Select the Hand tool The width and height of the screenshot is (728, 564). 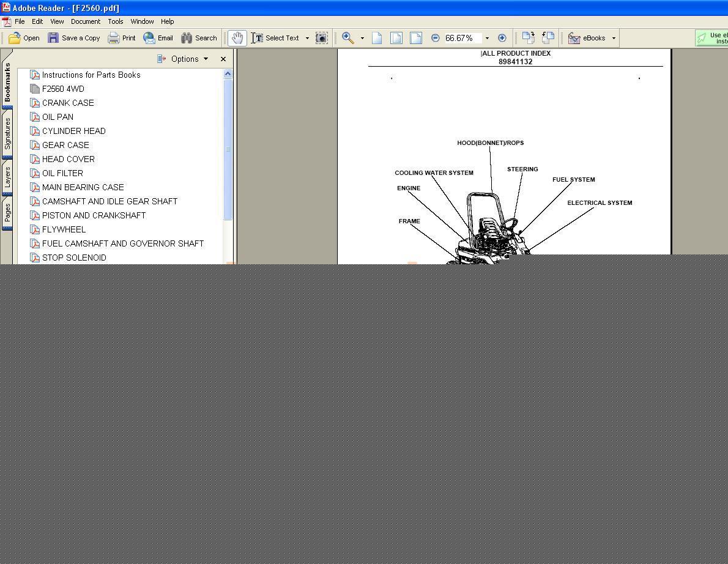(x=237, y=38)
